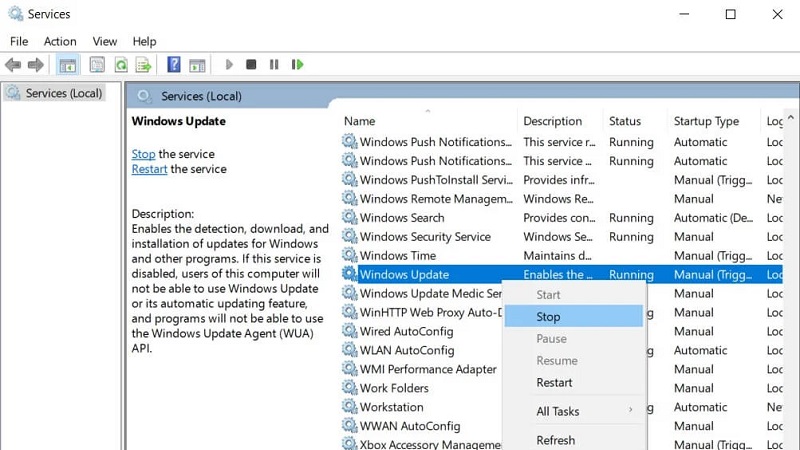The image size is (800, 450).
Task: Click gear icon beside Workstation
Action: click(349, 407)
